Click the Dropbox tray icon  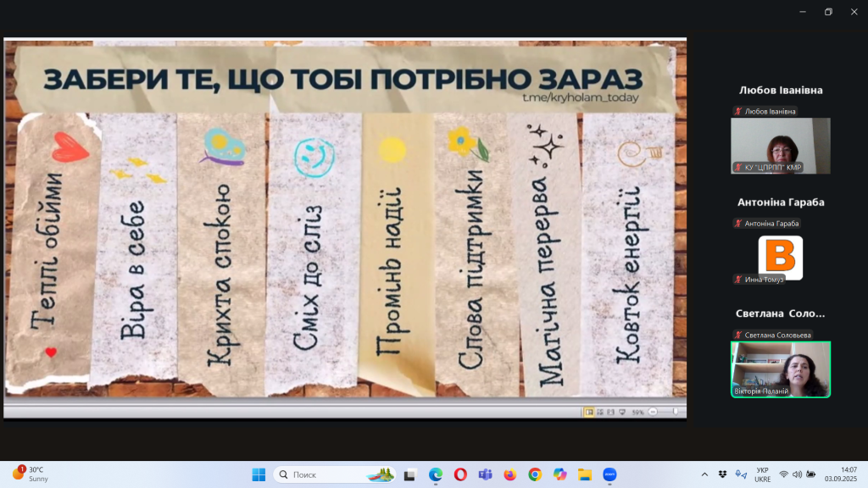click(x=722, y=474)
